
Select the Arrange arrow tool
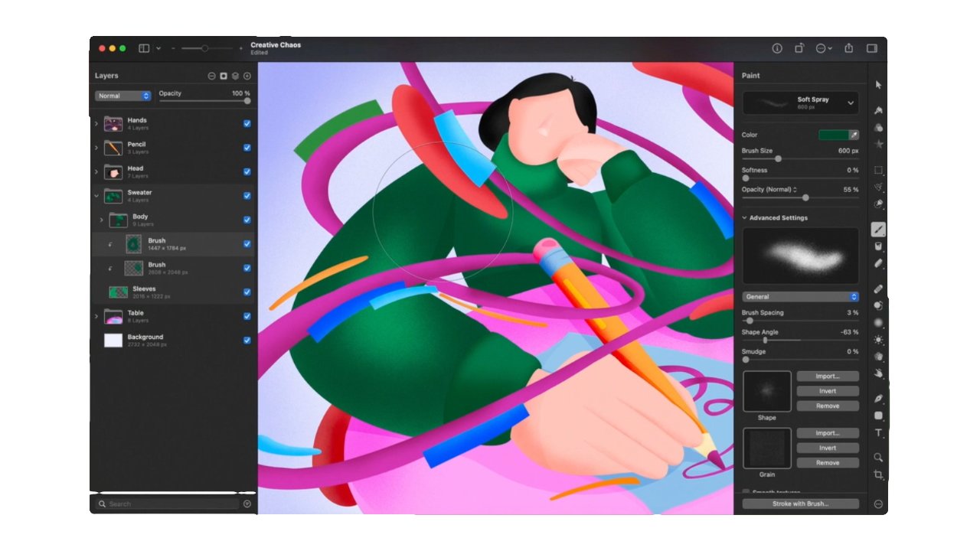879,84
